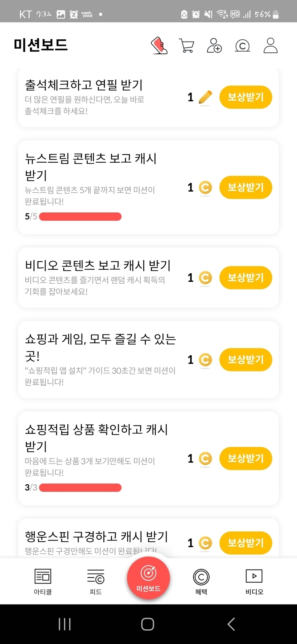The image size is (297, 644).
Task: Open the cash coin icon in header
Action: click(242, 46)
